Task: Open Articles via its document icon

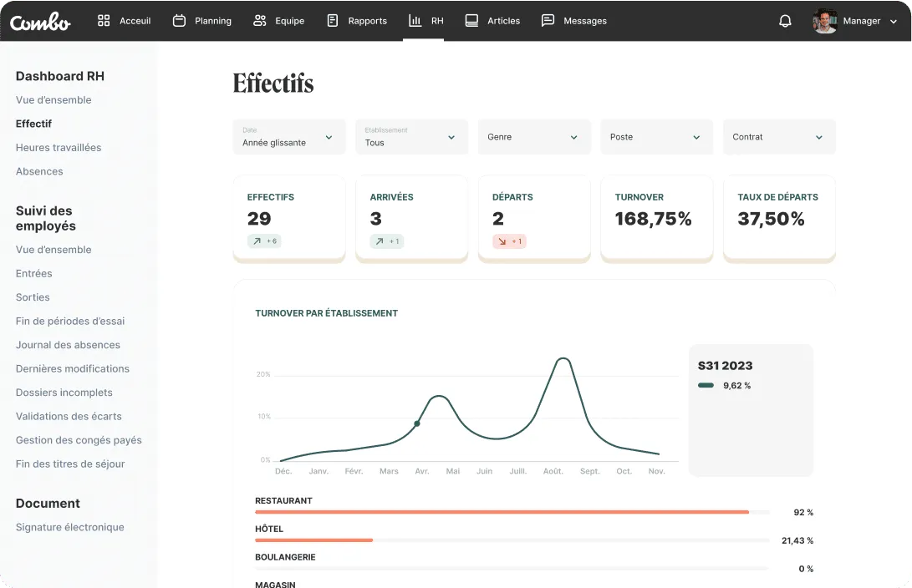Action: pyautogui.click(x=470, y=21)
